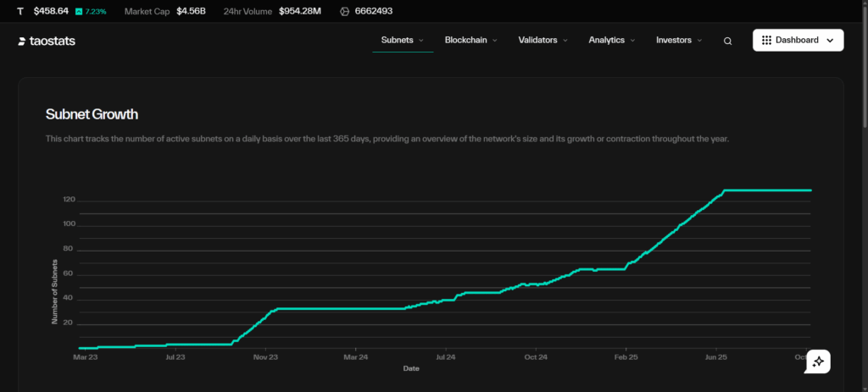This screenshot has height=392, width=868.
Task: Click the Subnet Growth chart title
Action: coord(92,114)
